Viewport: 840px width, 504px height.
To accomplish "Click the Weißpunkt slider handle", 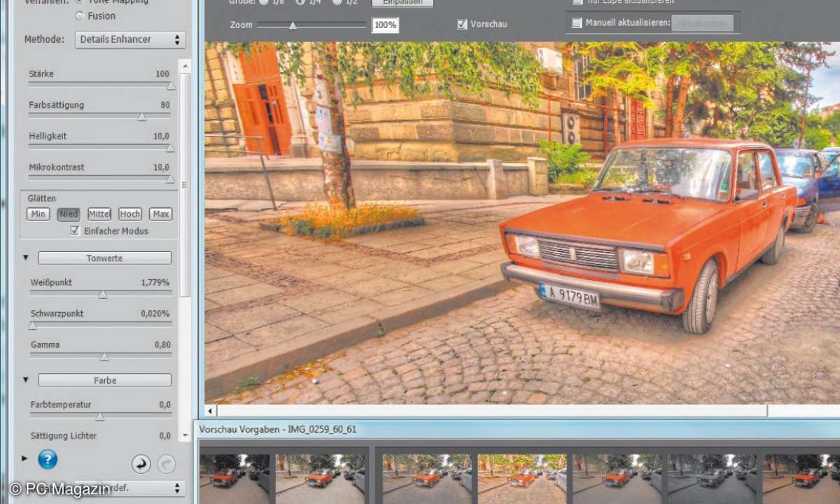I will [103, 294].
